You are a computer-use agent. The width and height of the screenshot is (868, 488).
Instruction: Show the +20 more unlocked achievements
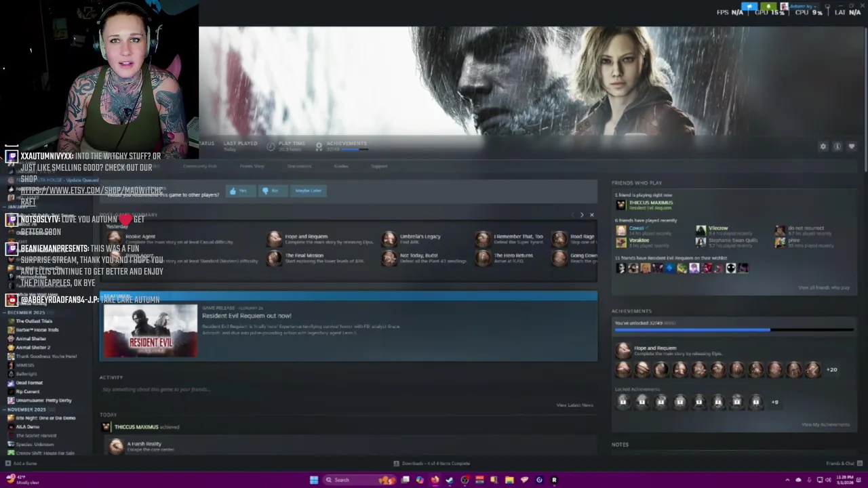click(832, 369)
